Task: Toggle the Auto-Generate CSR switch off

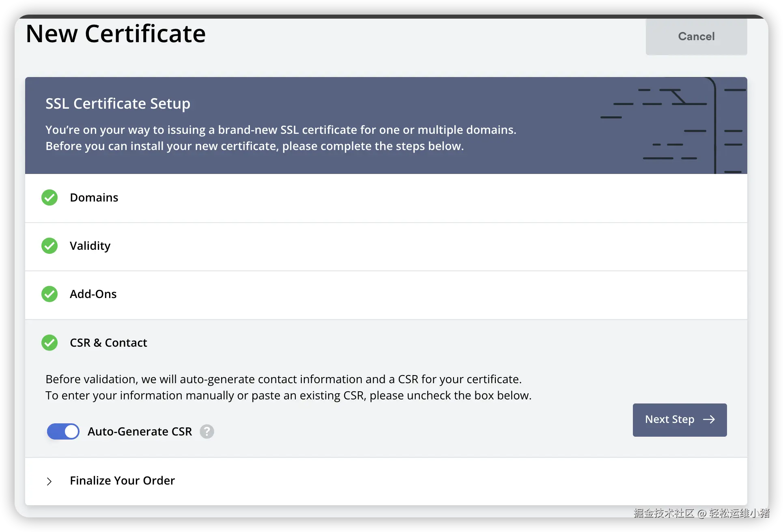Action: pyautogui.click(x=63, y=431)
